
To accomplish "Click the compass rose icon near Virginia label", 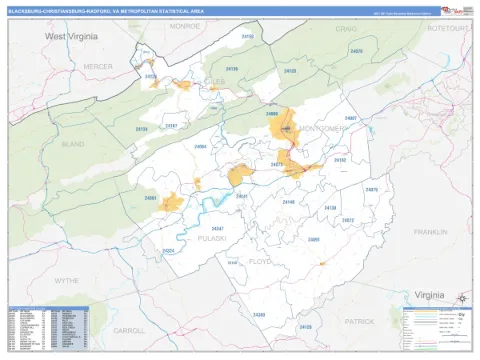I will [462, 298].
